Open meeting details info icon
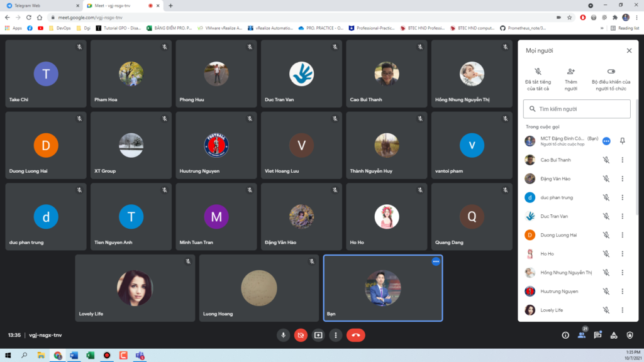The image size is (644, 362). 565,335
